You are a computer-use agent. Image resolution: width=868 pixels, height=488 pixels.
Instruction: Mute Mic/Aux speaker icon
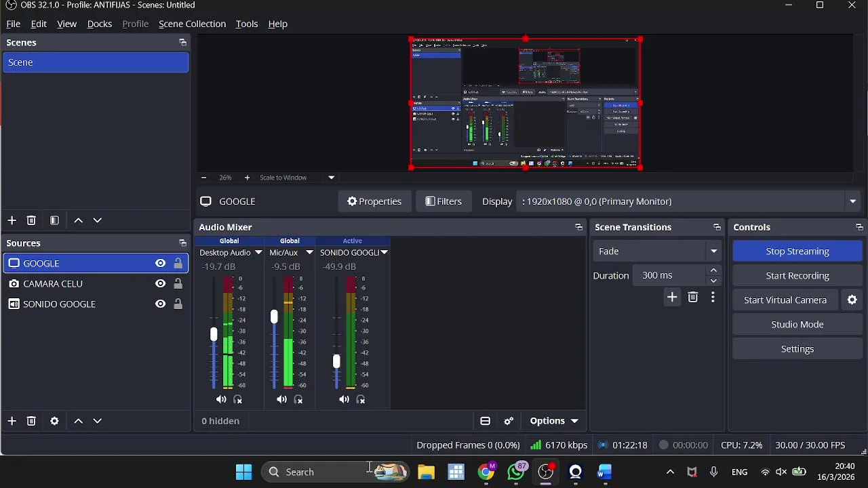(281, 400)
